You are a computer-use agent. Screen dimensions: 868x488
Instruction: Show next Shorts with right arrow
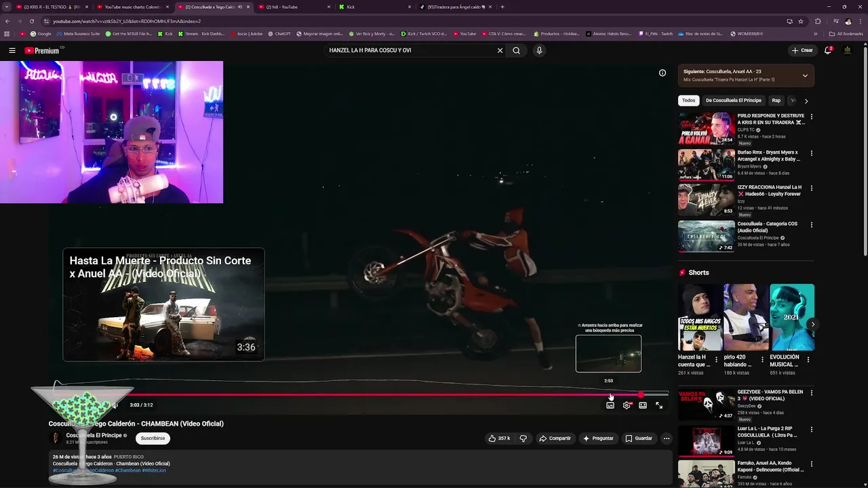[812, 324]
